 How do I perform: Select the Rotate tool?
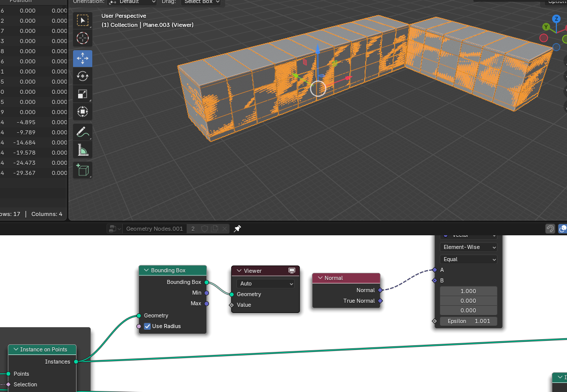[83, 76]
